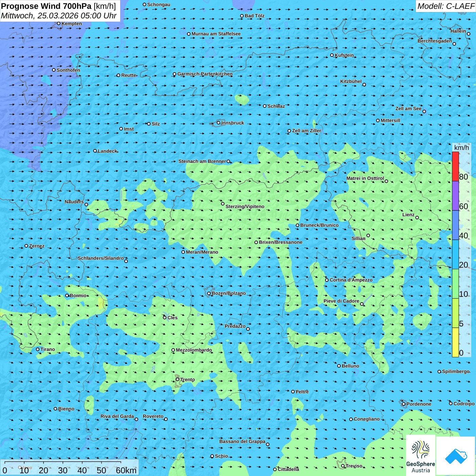Click the date 'Mittwoch, 25.03.2026 05:00 Uhr'
This screenshot has height=476, width=476.
[x=59, y=16]
